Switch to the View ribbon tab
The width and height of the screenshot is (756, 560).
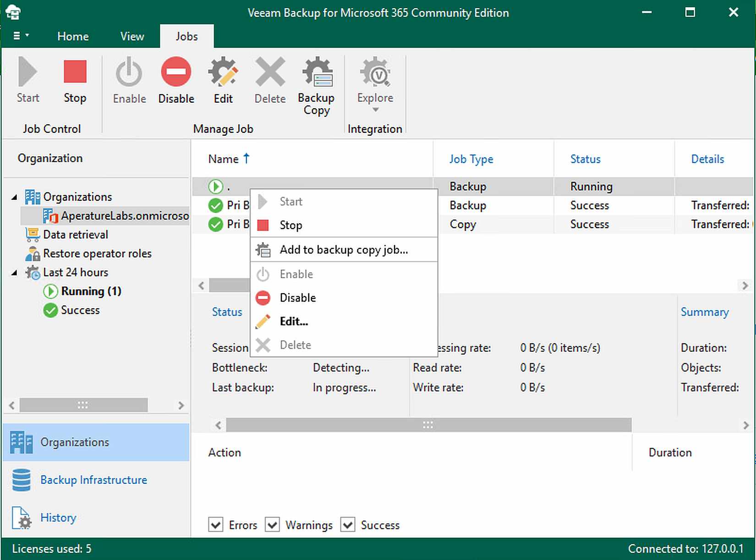coord(132,36)
